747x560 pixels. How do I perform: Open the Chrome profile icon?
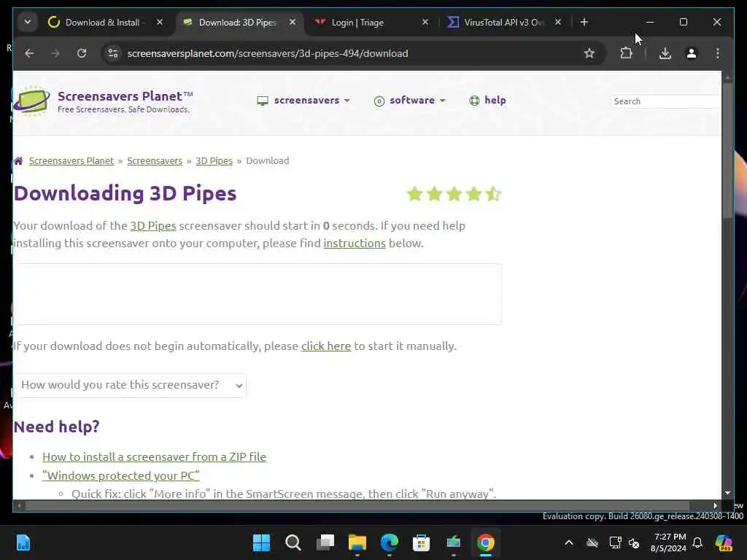click(692, 53)
